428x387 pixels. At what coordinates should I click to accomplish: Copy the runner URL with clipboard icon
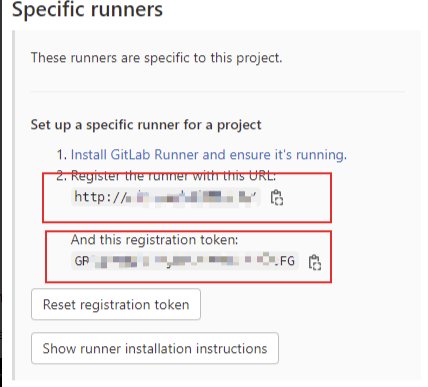pos(277,197)
